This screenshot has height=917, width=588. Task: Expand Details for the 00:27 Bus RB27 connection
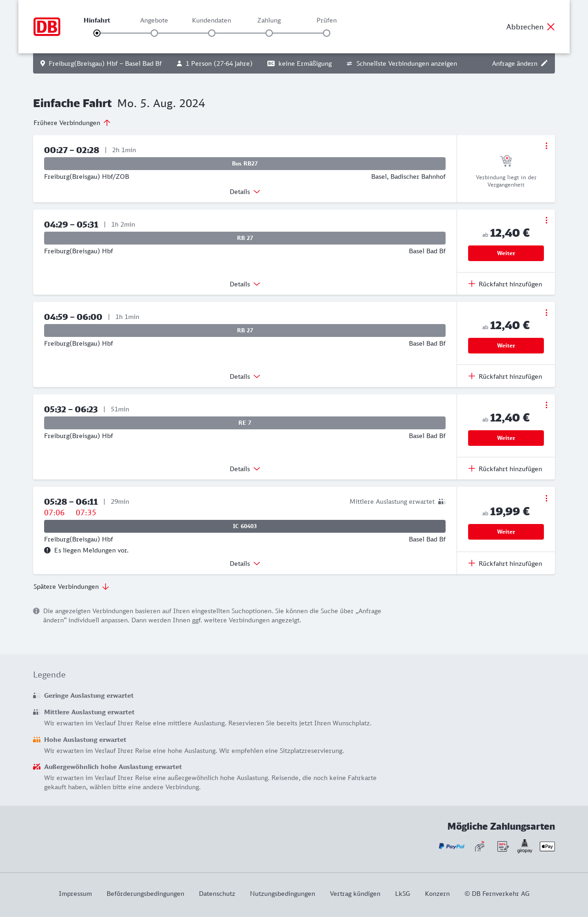[x=245, y=192]
